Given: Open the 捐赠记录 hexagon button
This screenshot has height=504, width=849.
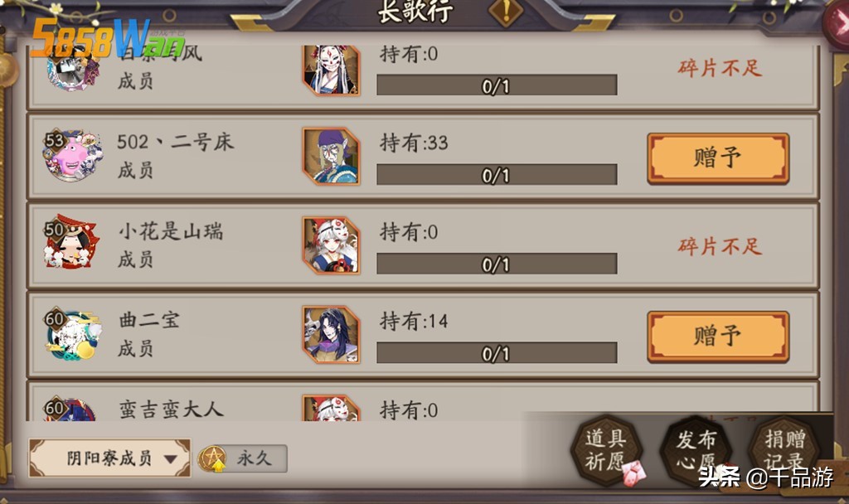Looking at the screenshot, I should (x=784, y=451).
